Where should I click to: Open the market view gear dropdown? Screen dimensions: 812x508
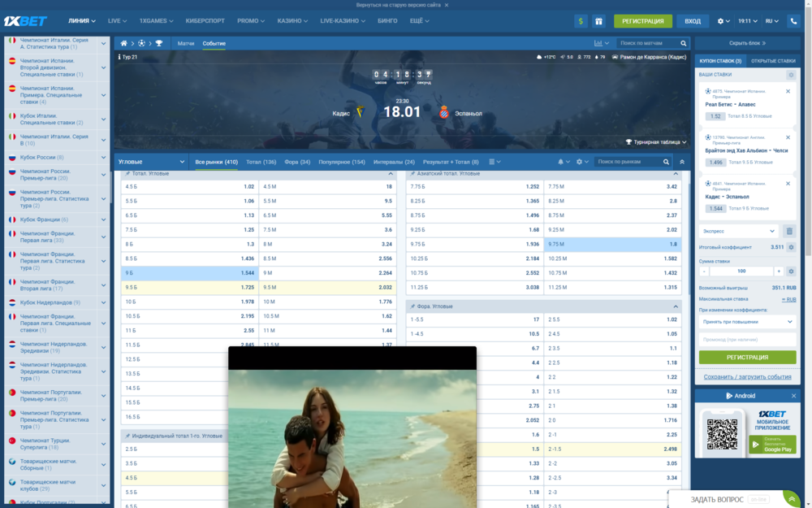tap(582, 162)
